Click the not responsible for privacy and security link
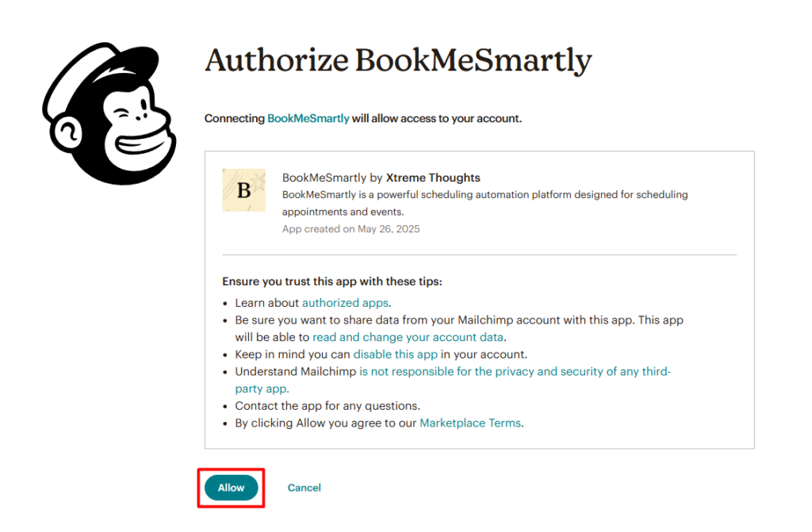Viewport: 812px width, 532px height. [x=515, y=372]
